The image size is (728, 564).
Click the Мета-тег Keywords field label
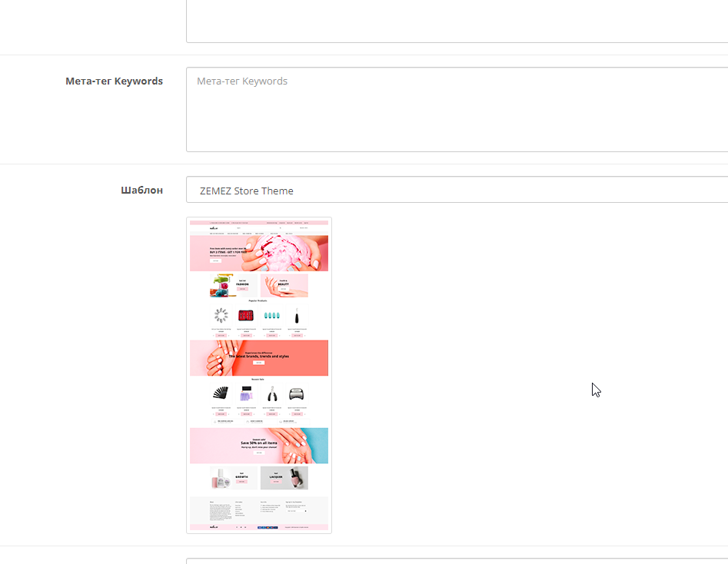click(x=114, y=81)
